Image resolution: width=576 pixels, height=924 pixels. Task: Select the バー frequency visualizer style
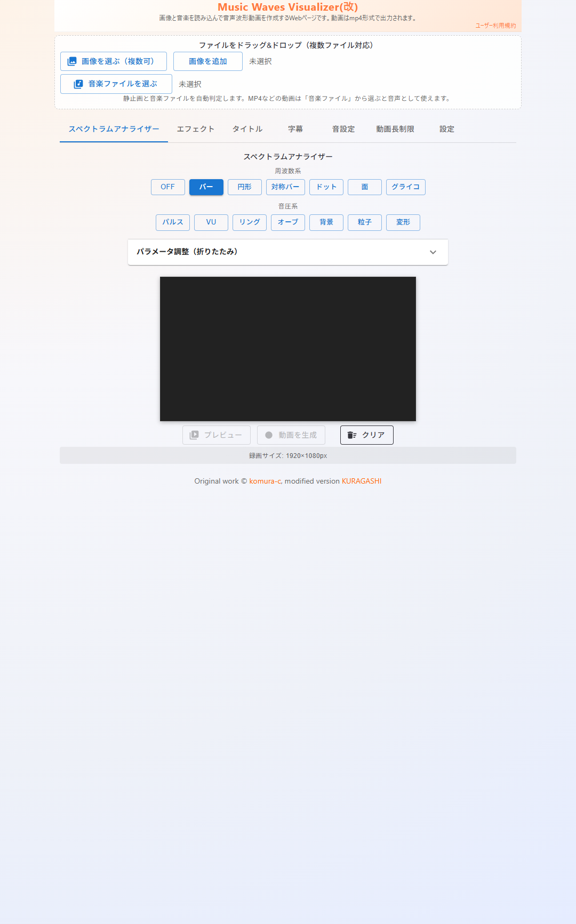point(206,187)
